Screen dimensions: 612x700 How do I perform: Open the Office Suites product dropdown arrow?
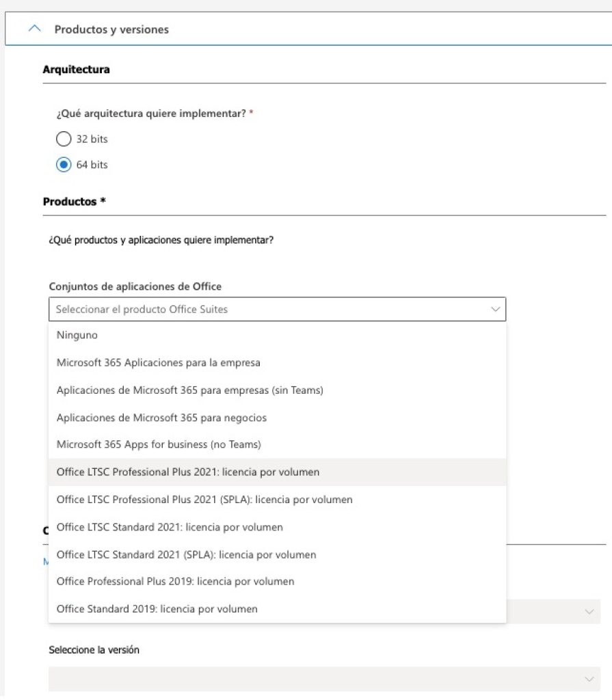[x=496, y=309]
